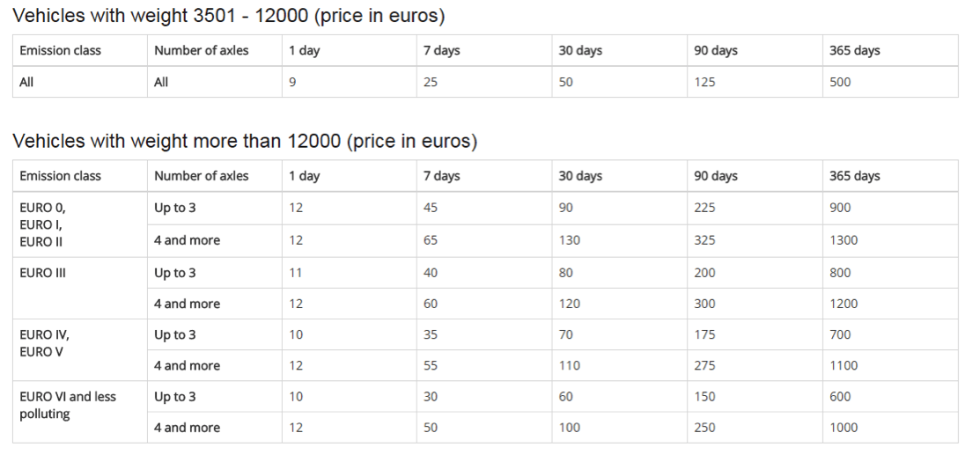The width and height of the screenshot is (980, 462).
Task: Select the 365 days price of 1000
Action: 844,428
